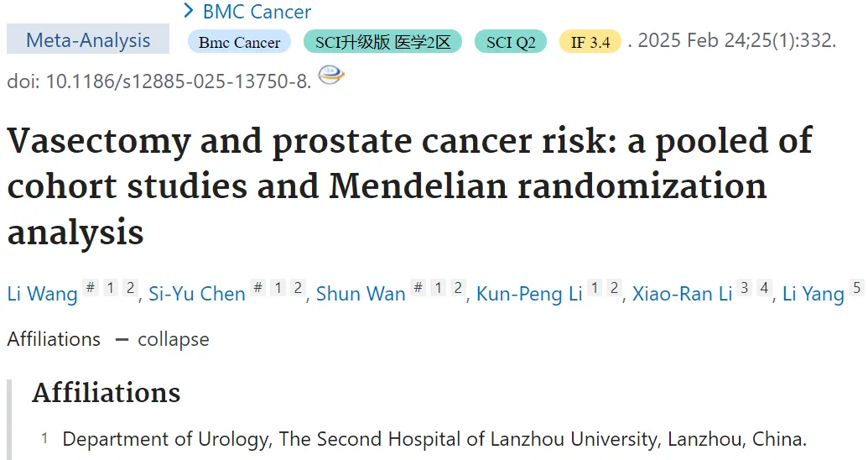Image resolution: width=868 pixels, height=460 pixels.
Task: Open author Kun-Peng Li's link
Action: click(x=529, y=294)
